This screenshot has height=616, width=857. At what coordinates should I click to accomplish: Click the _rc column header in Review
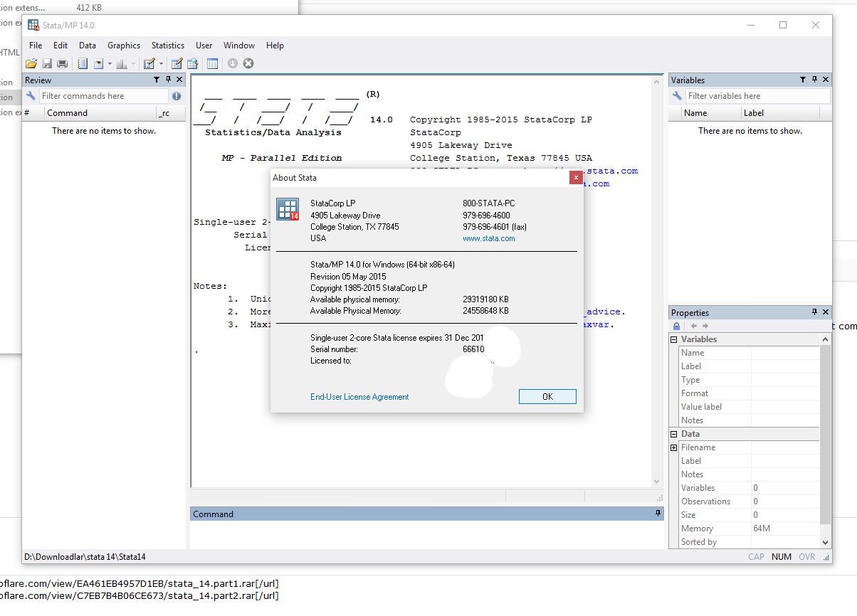169,113
